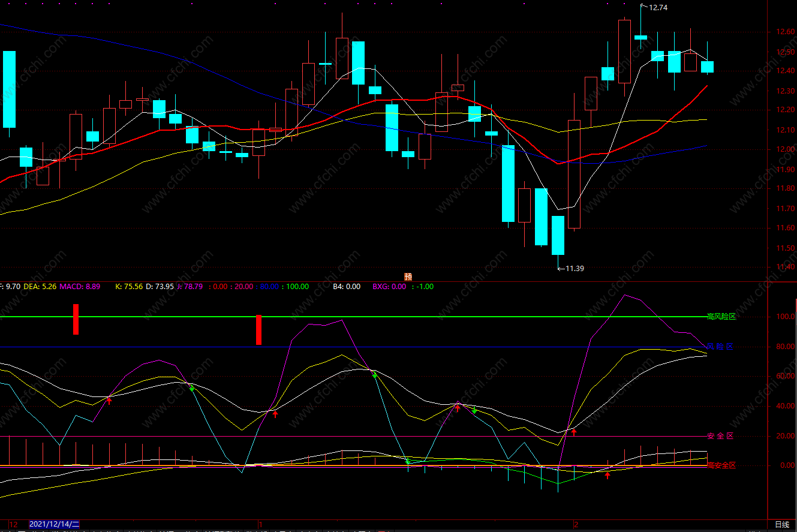Click the 12.00 price axis label

(x=783, y=149)
